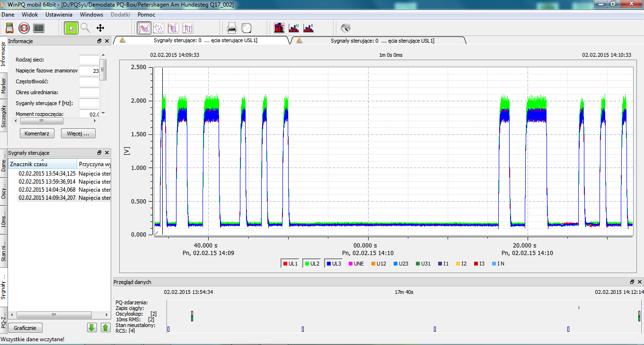Select row 02.02.2015 14:09:34,207
The width and height of the screenshot is (644, 345).
point(60,197)
